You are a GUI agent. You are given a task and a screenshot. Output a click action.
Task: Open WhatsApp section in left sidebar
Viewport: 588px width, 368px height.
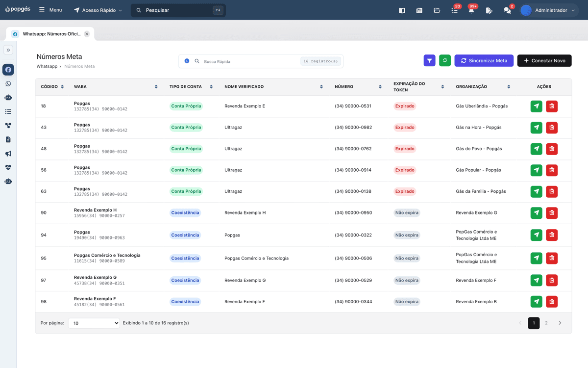point(8,84)
